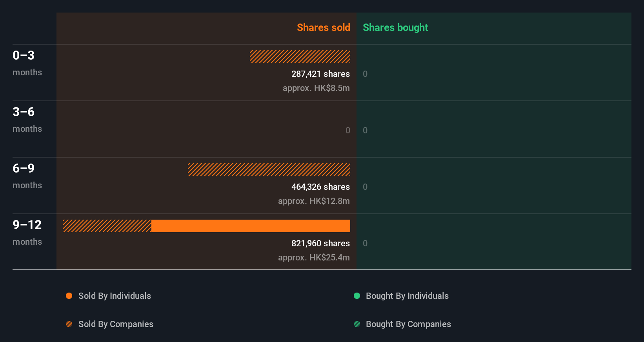Click the 287,421 shares value
The width and height of the screenshot is (644, 342).
(320, 74)
